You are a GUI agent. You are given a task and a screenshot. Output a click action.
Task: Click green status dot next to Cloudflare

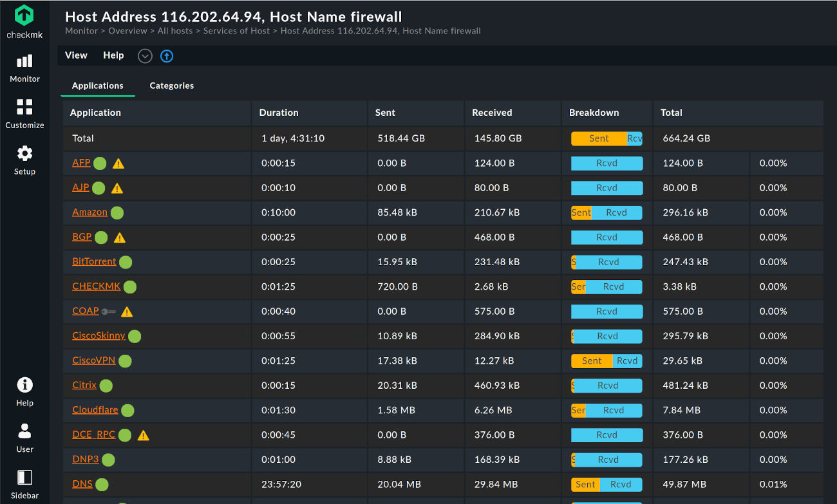tap(127, 410)
